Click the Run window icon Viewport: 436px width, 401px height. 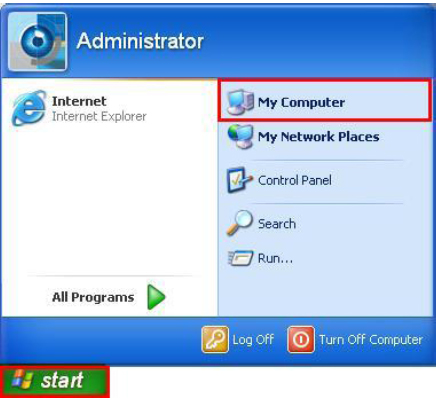(241, 258)
